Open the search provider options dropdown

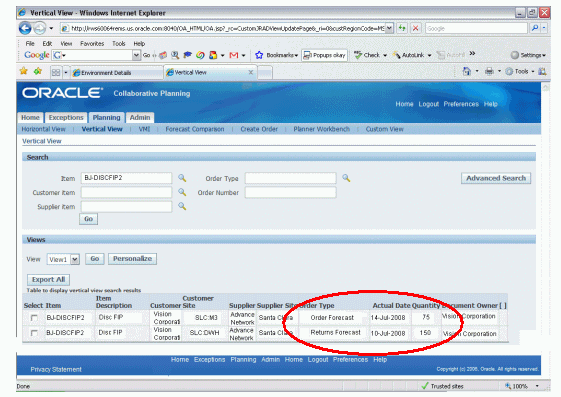click(x=544, y=28)
